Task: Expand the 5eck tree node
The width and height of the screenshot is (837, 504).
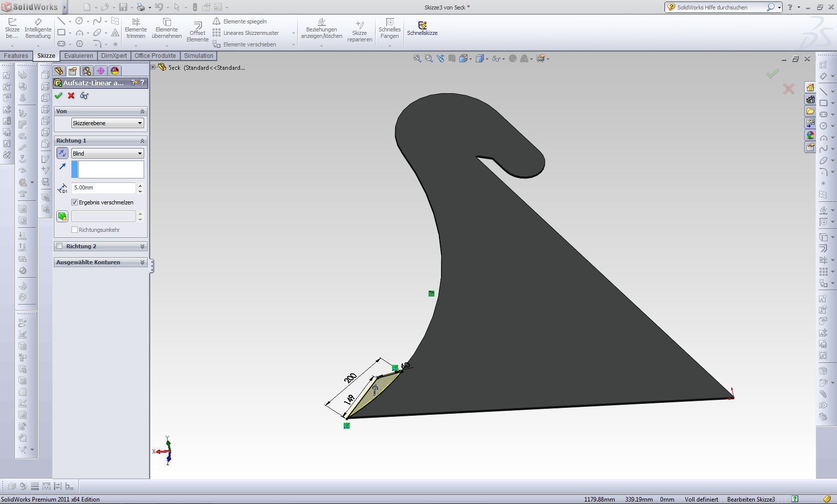Action: coord(154,67)
